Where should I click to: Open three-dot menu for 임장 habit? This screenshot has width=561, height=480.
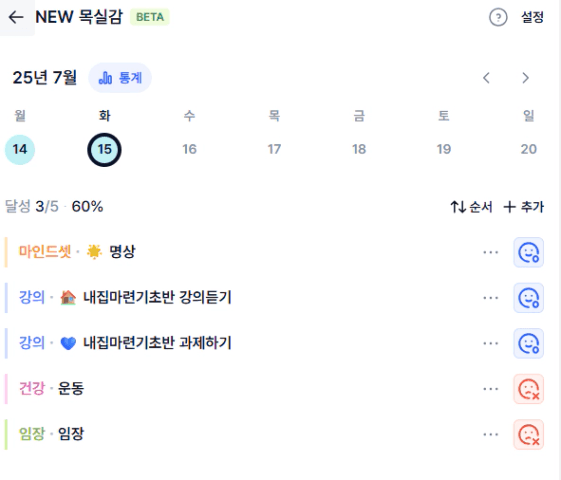490,434
